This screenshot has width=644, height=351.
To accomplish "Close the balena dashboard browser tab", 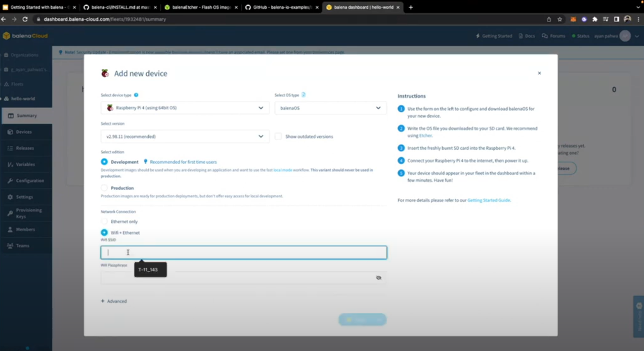I will [398, 8].
